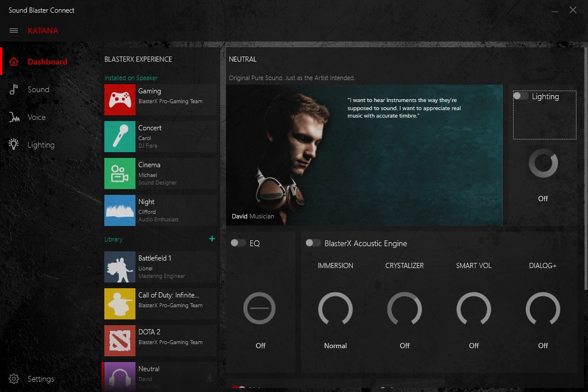Image resolution: width=588 pixels, height=392 pixels.
Task: Open the Dashboard section
Action: [47, 62]
